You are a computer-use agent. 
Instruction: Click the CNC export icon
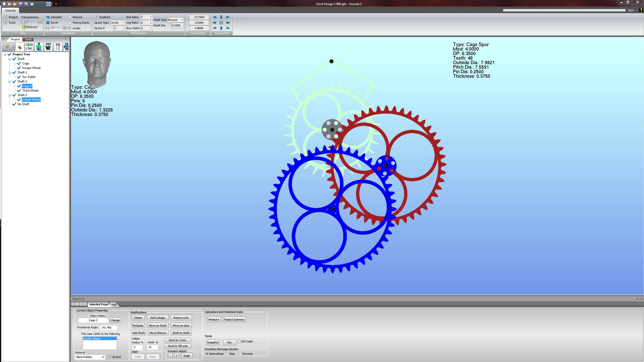tap(29, 47)
